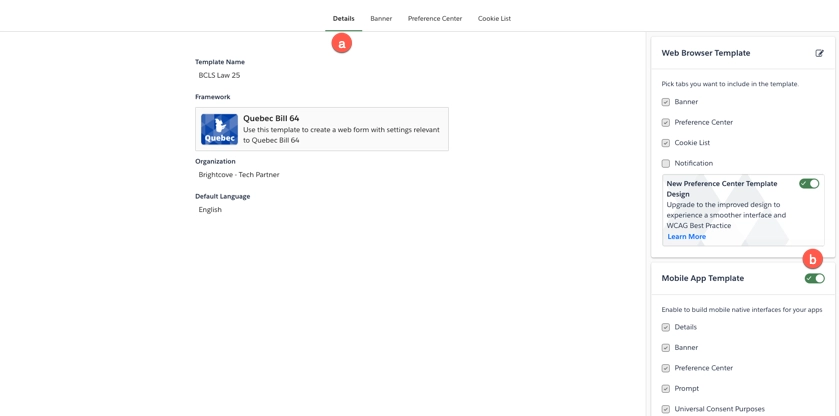The height and width of the screenshot is (416, 839).
Task: Go to the Cookie List tab
Action: click(494, 18)
